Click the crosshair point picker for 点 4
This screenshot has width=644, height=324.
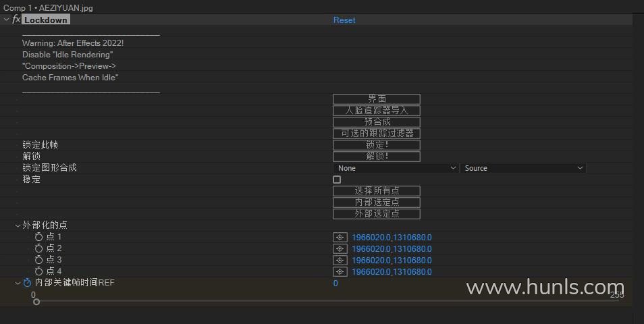pyautogui.click(x=340, y=272)
